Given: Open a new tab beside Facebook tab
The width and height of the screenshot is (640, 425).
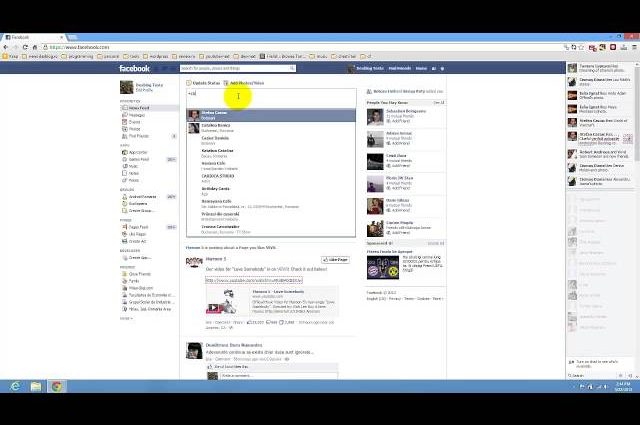Looking at the screenshot, I should [73, 37].
